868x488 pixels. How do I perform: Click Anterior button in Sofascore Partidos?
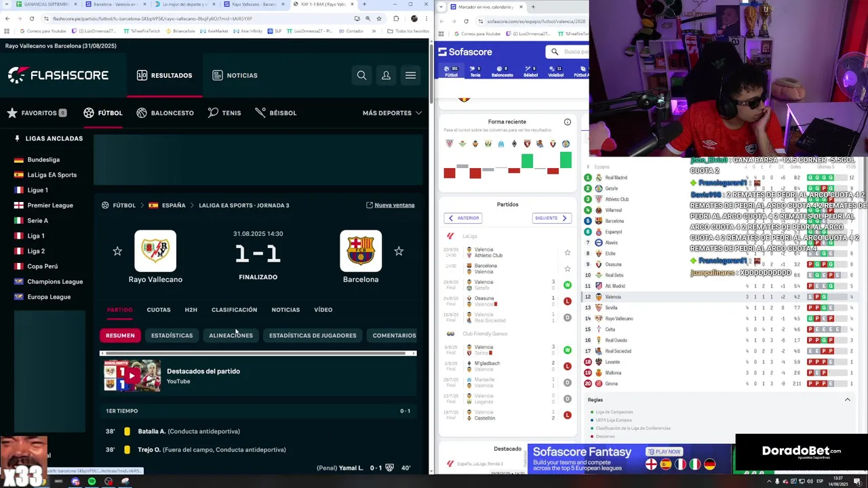click(463, 218)
